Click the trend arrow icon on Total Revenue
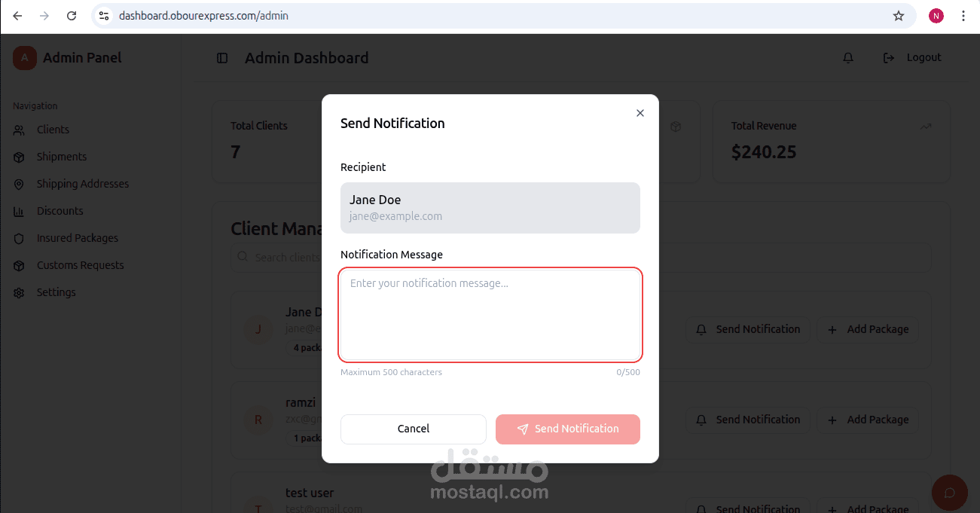The height and width of the screenshot is (513, 980). coord(926,127)
